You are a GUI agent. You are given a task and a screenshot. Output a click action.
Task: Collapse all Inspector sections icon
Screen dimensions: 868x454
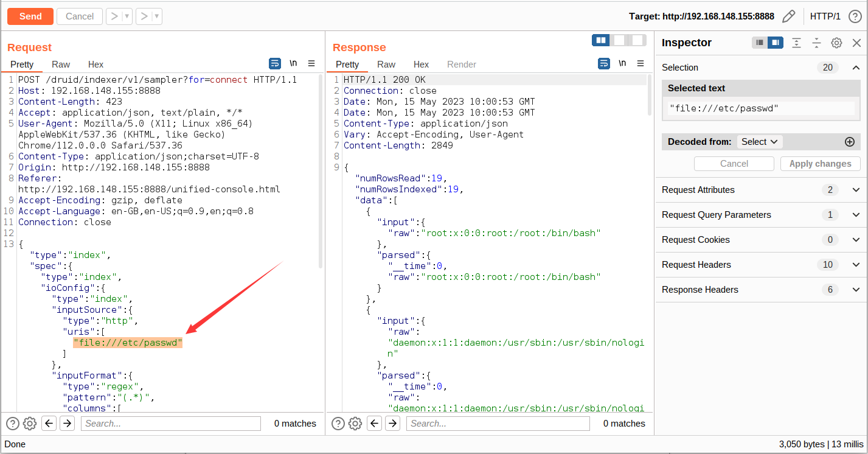pos(816,43)
